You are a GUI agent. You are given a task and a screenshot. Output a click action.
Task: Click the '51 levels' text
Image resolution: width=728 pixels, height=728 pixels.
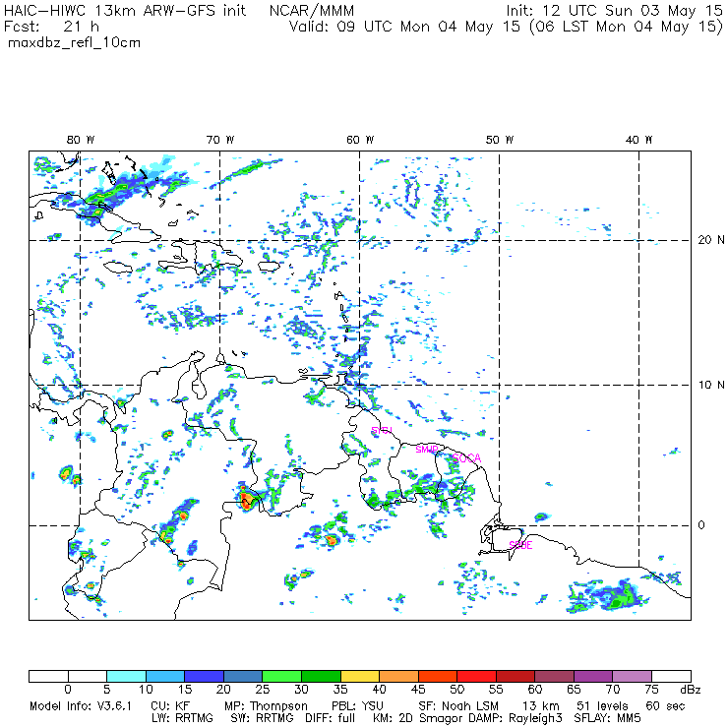point(602,706)
